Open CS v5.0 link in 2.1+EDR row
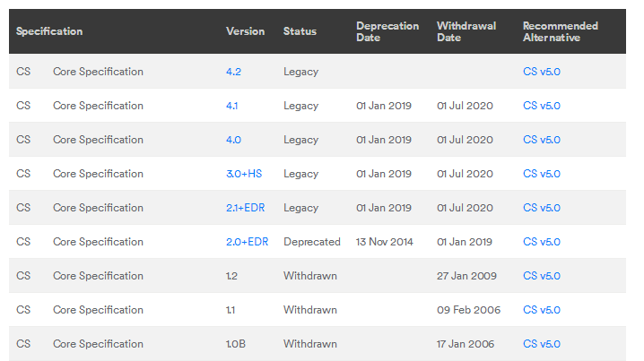Image resolution: width=644 pixels, height=361 pixels. (x=541, y=208)
